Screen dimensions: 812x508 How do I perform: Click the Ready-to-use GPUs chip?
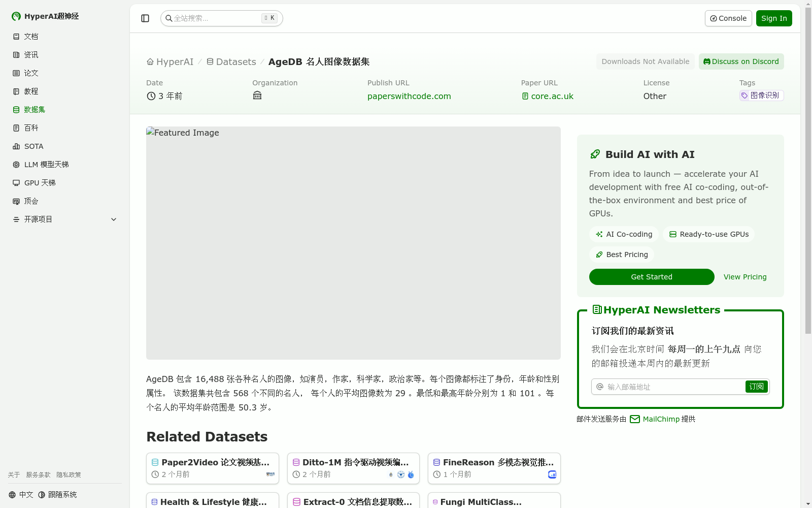tap(708, 234)
